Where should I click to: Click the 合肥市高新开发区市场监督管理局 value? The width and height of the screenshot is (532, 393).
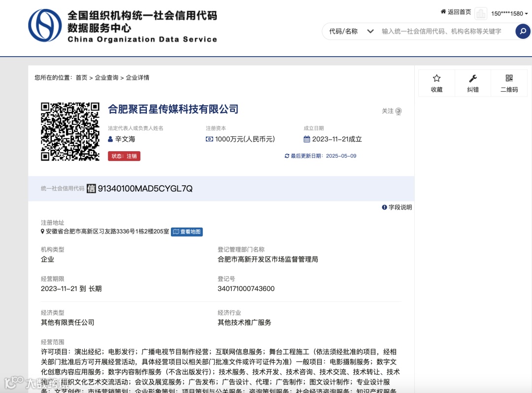coord(267,260)
